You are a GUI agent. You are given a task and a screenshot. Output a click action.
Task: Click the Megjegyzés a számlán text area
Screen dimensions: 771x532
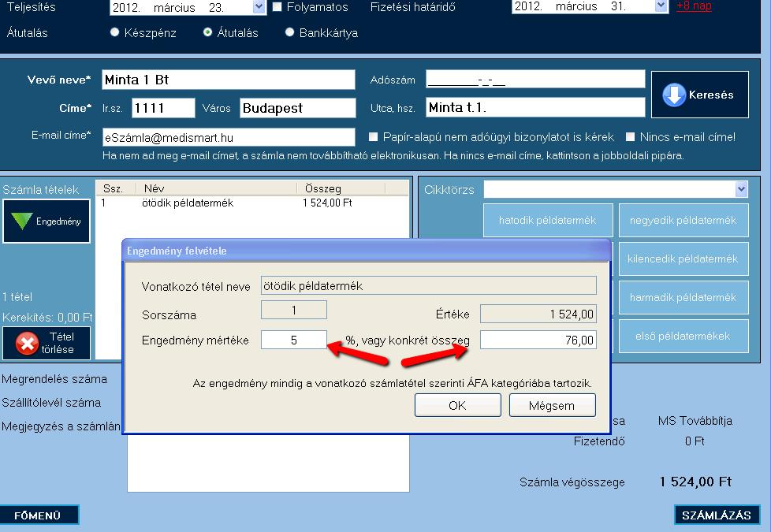[x=268, y=462]
